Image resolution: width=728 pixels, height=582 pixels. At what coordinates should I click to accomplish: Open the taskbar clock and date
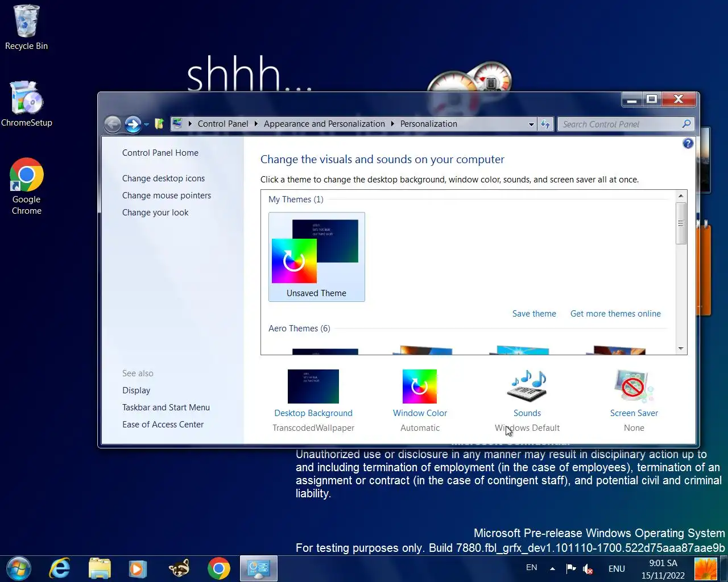(x=663, y=569)
